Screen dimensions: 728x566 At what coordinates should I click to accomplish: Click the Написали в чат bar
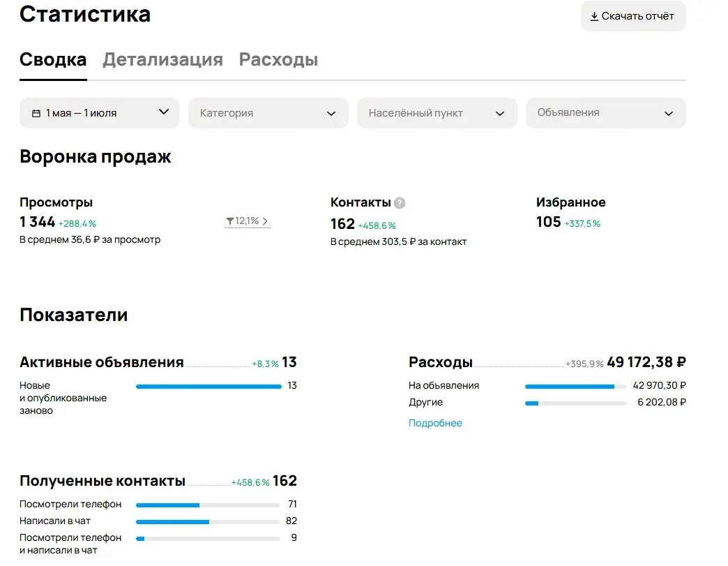click(x=208, y=522)
